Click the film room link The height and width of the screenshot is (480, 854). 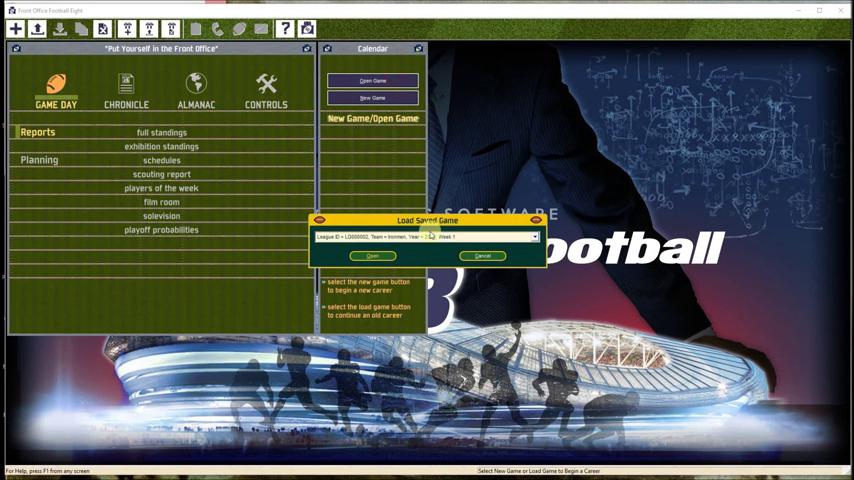(x=162, y=202)
